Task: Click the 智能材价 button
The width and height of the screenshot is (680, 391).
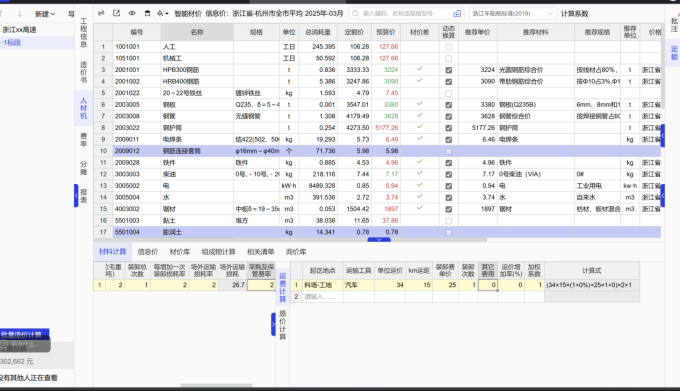Action: tap(188, 14)
